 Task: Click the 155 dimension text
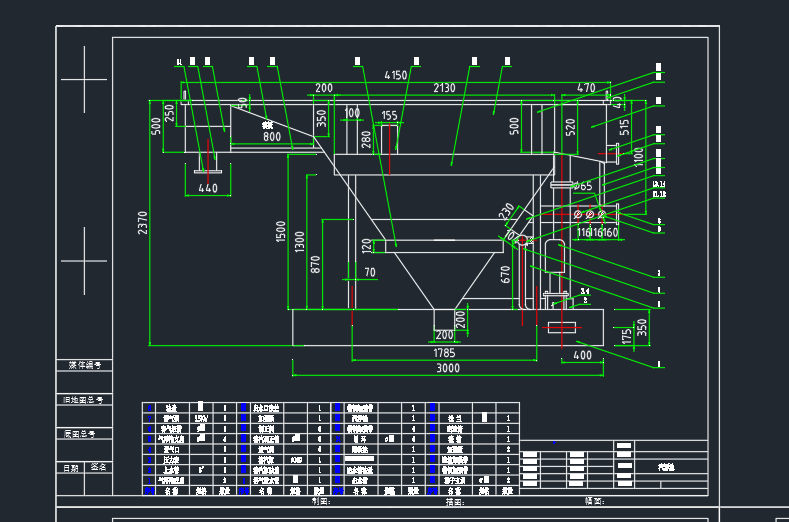tap(389, 116)
